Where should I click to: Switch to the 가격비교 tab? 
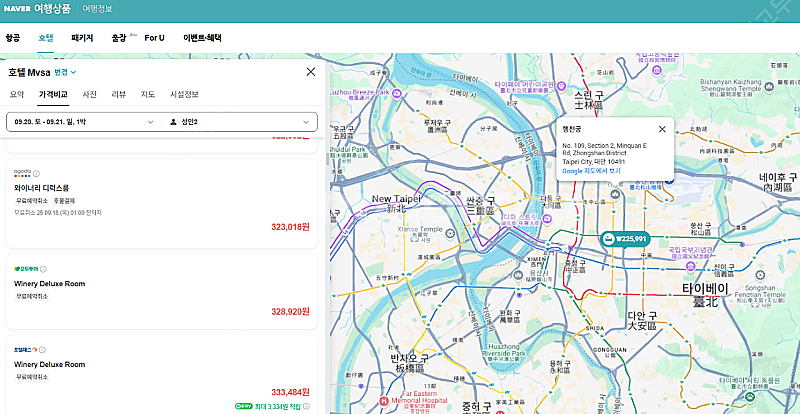53,94
